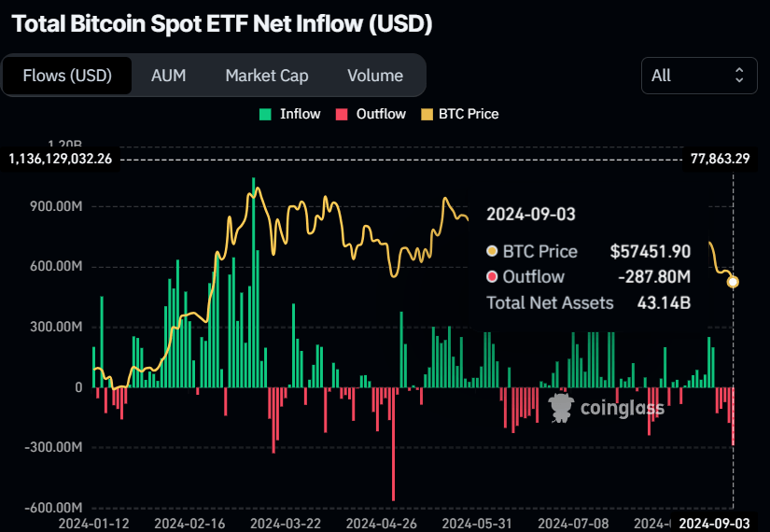Click the 2024-01-12 x-axis date label
Screen dimensions: 770x532
(93, 524)
